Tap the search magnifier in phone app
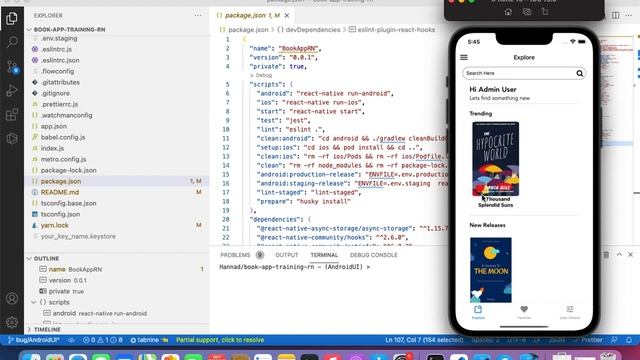Viewport: 640px width, 360px height. pos(580,73)
